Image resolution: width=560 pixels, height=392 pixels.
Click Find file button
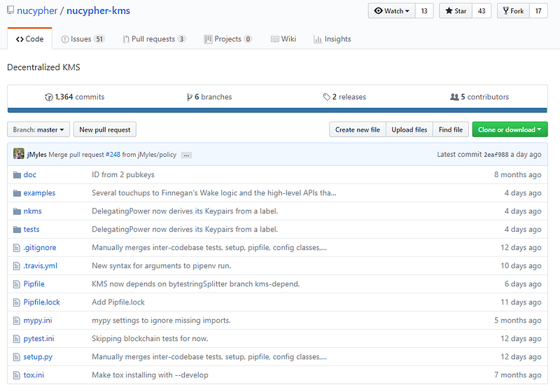[x=451, y=129]
